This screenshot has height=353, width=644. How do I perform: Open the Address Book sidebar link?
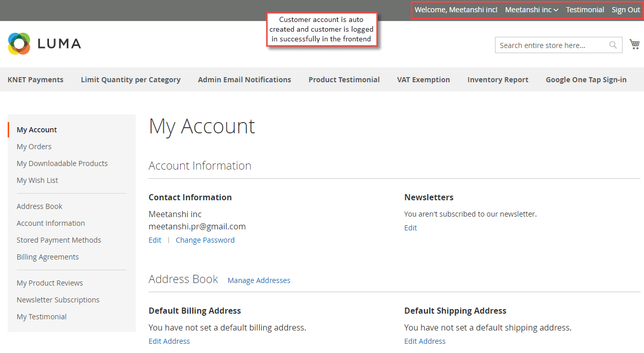point(39,206)
